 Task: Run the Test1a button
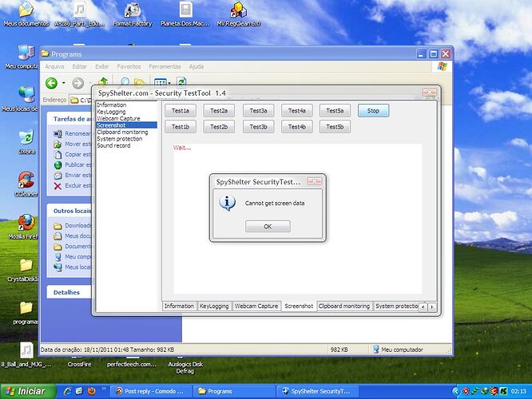point(181,110)
